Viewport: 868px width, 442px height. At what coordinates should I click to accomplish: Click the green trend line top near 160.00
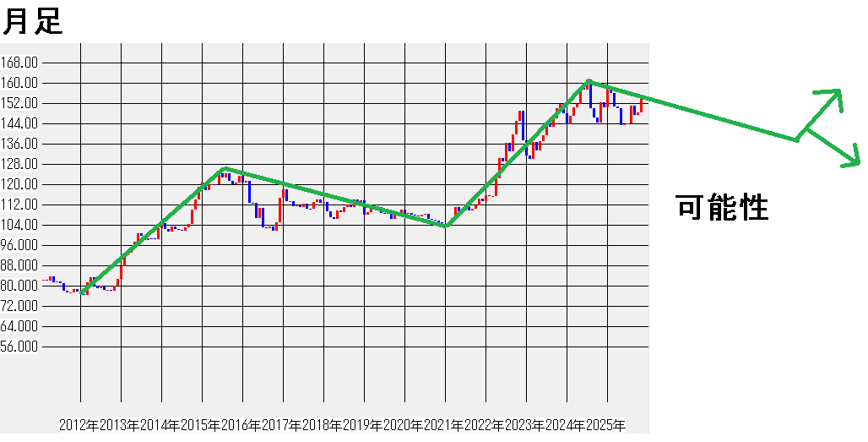[589, 81]
